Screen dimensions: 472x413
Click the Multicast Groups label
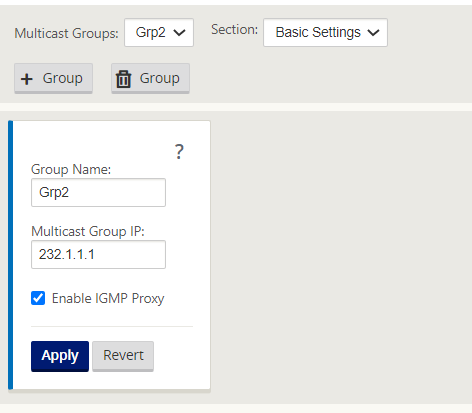tap(66, 33)
